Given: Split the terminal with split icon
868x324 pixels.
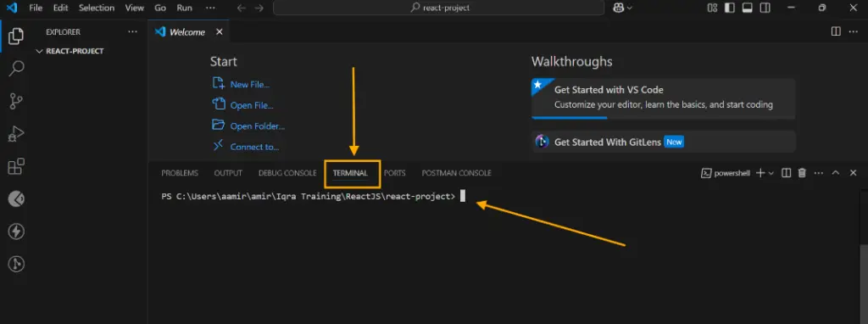Looking at the screenshot, I should coord(786,173).
